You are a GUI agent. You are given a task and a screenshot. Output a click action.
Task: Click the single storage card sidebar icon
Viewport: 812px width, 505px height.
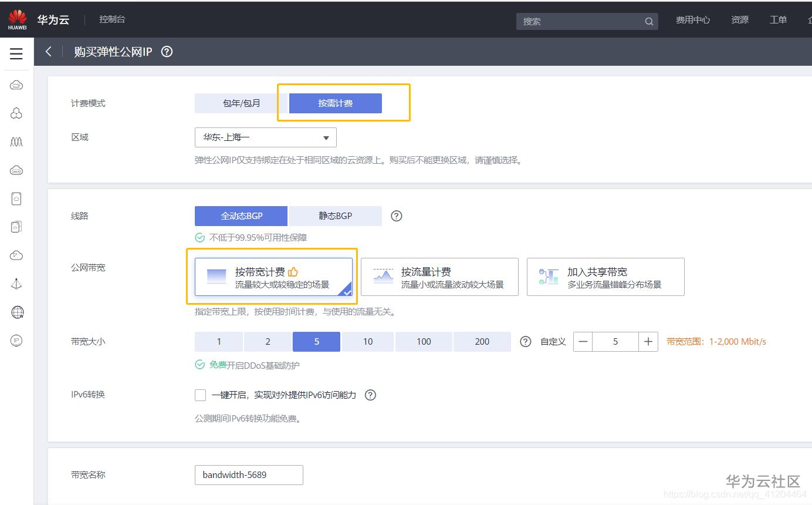point(16,198)
